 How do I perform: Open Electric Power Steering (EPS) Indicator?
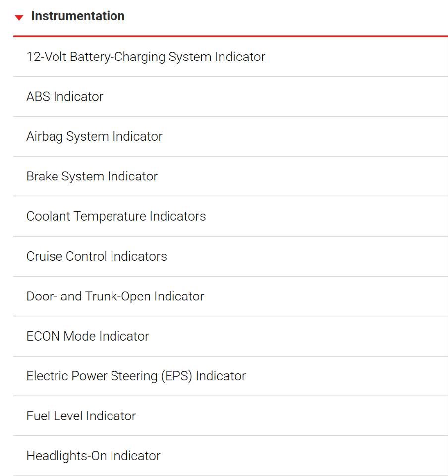pos(230,376)
